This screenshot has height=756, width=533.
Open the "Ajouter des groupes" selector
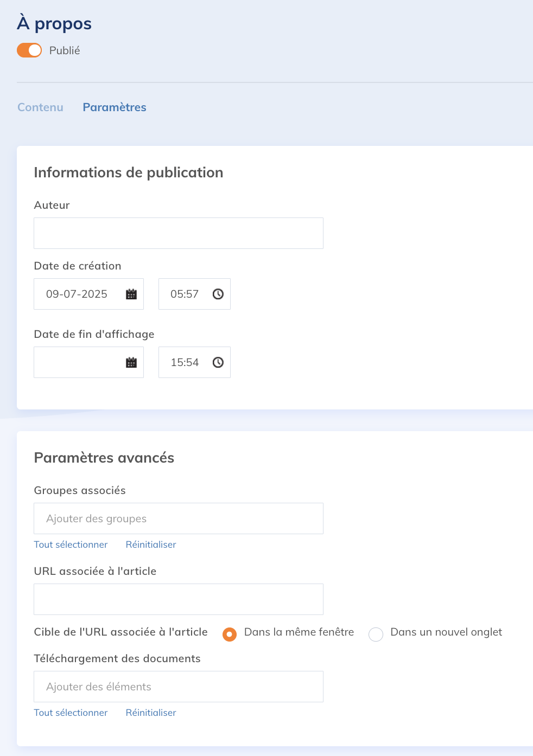[x=179, y=518]
